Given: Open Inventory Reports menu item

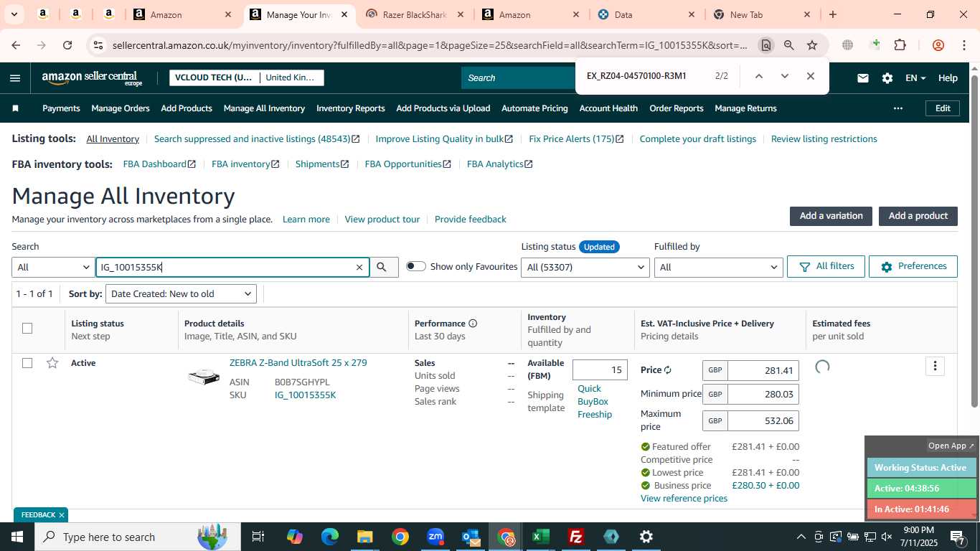Looking at the screenshot, I should 351,108.
